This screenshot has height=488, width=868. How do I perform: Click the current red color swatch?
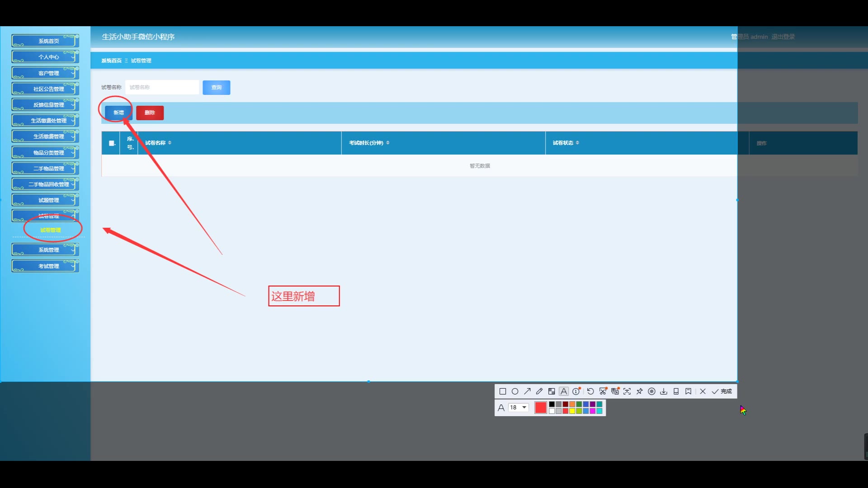[541, 408]
